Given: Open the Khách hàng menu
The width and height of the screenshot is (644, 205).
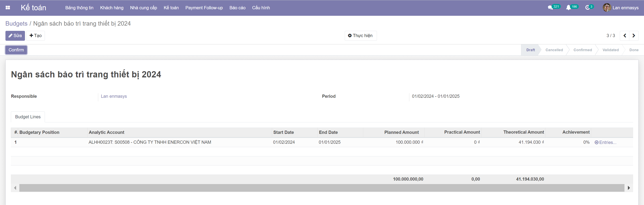Looking at the screenshot, I should coord(111,8).
